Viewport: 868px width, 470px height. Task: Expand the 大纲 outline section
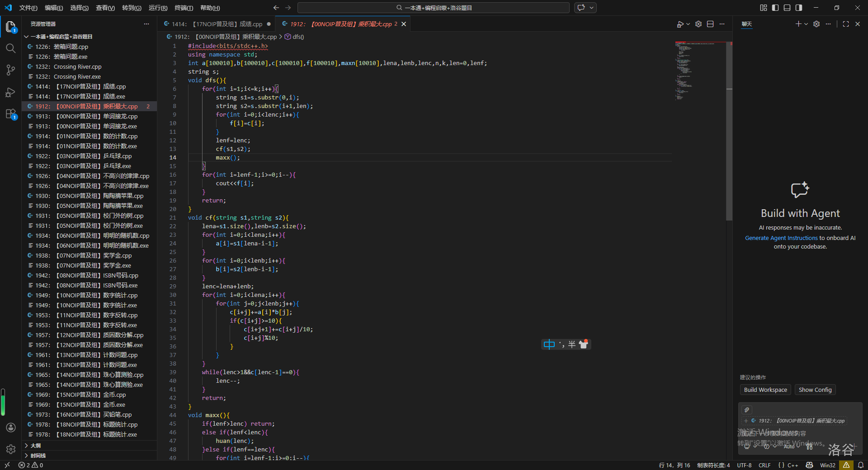tap(35, 446)
